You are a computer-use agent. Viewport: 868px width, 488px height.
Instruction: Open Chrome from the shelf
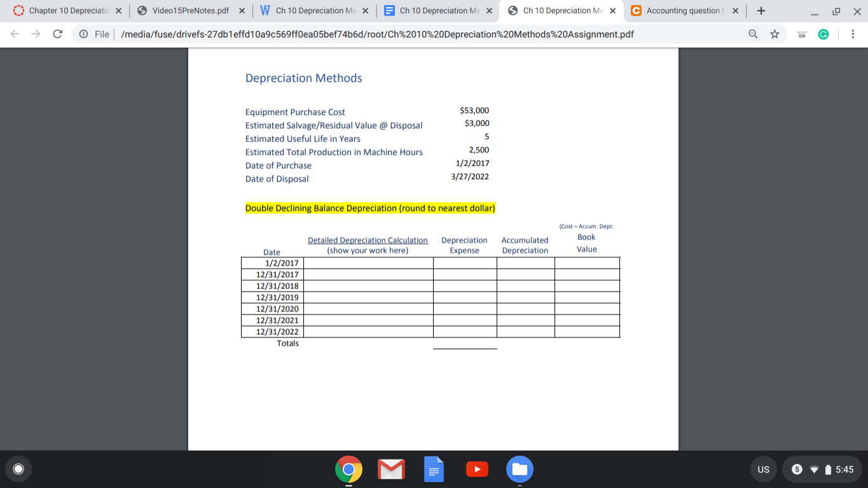point(348,470)
